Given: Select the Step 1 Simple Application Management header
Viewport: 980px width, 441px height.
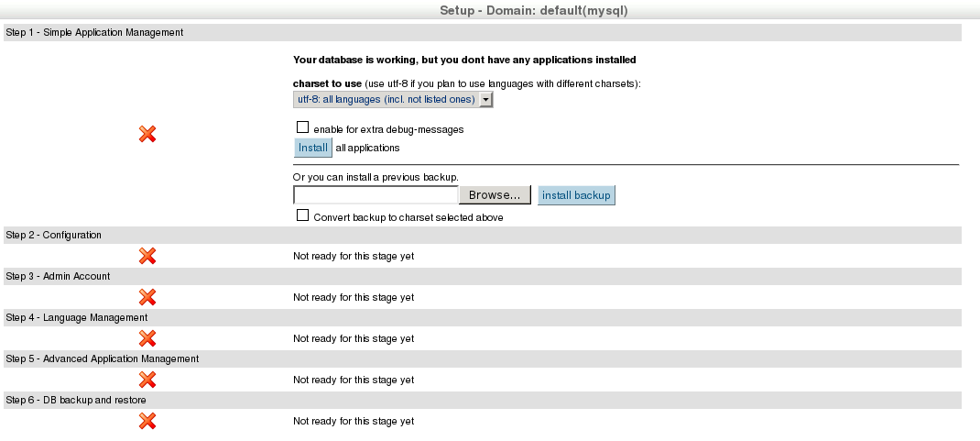Looking at the screenshot, I should click(x=95, y=32).
